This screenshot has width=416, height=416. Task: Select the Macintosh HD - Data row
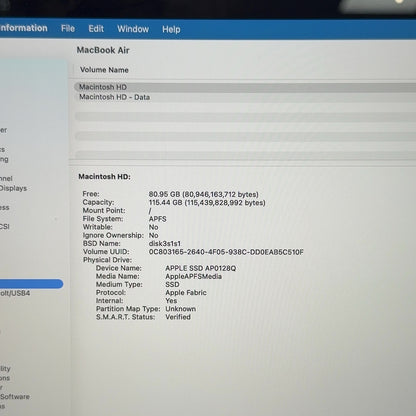(245, 97)
